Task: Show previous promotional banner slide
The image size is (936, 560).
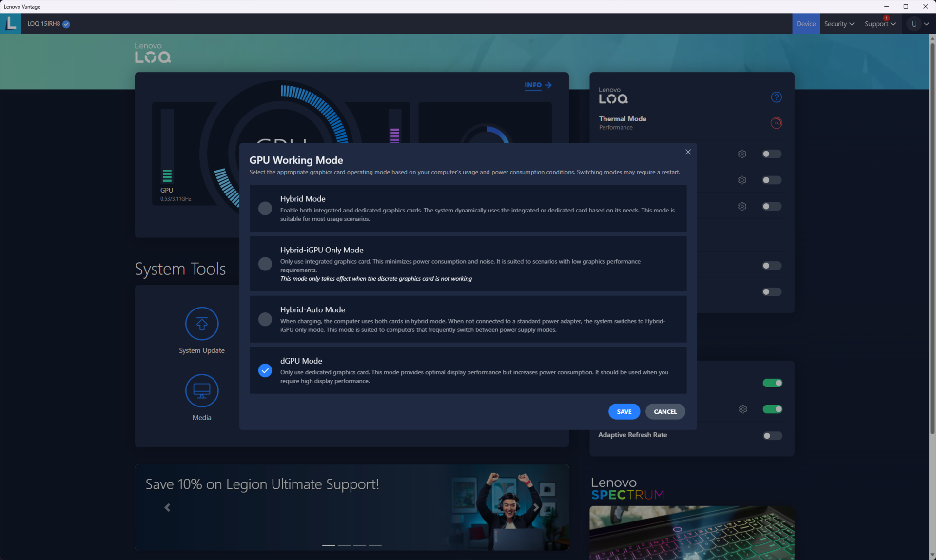Action: (167, 507)
